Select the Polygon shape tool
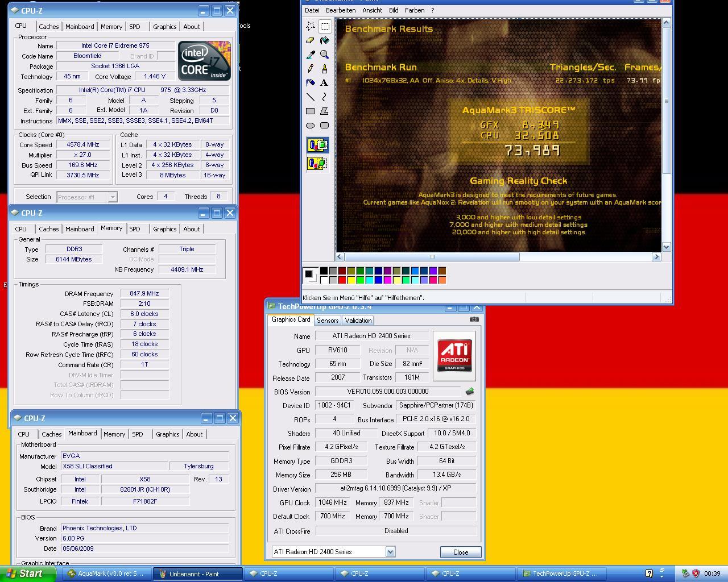 (x=325, y=111)
